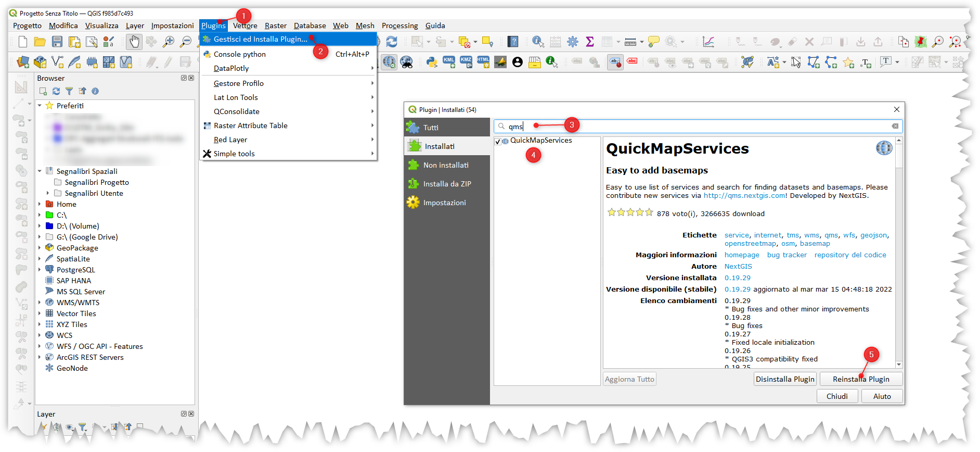Viewport: 980px width, 452px height.
Task: Expand the WMS/WMTS connections node
Action: tap(40, 303)
